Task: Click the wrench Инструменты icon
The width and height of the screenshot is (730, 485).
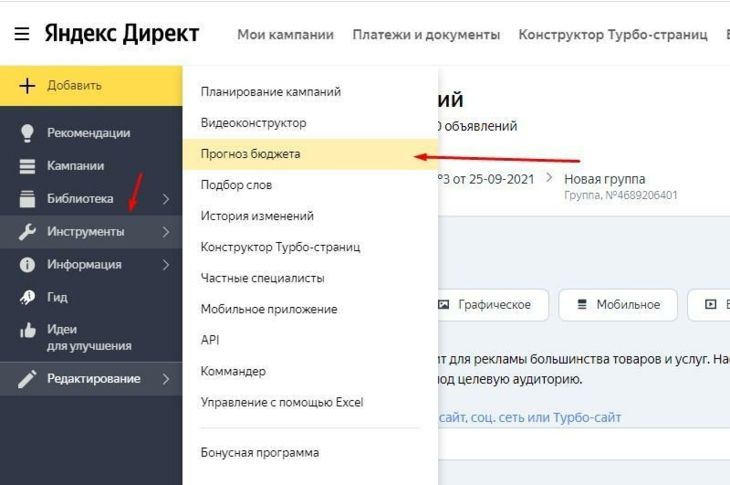Action: pos(27,231)
